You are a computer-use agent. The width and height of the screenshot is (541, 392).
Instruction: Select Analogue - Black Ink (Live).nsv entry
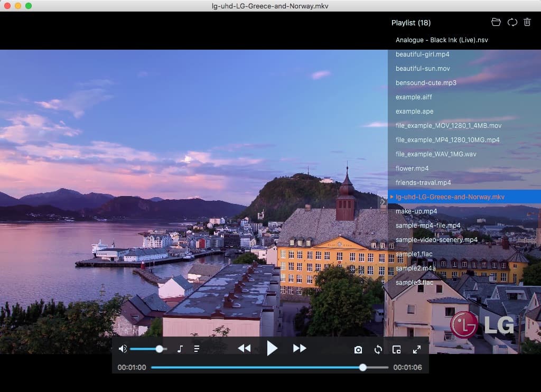pyautogui.click(x=442, y=40)
